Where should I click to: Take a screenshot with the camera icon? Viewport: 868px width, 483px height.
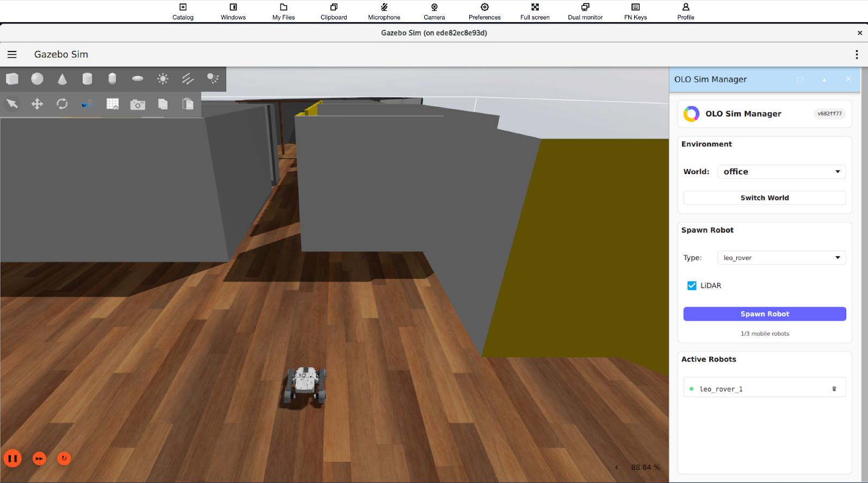[137, 104]
